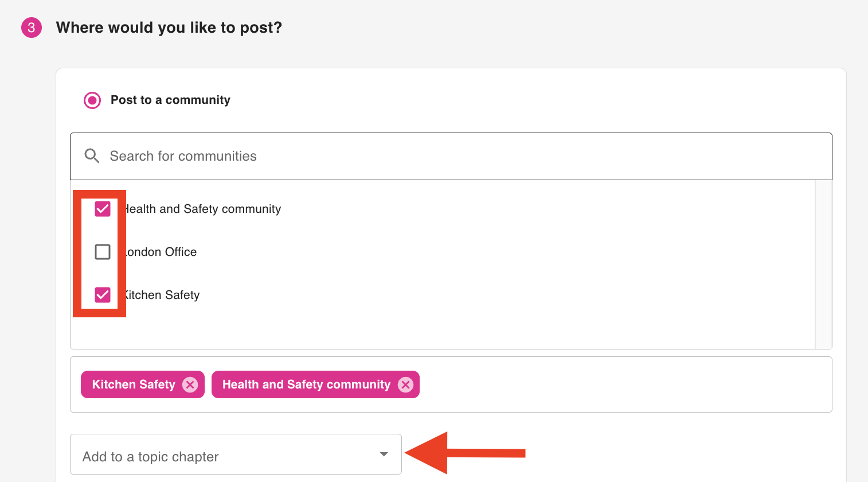Expand the topic chapter dropdown arrow
This screenshot has height=482, width=868.
point(384,454)
